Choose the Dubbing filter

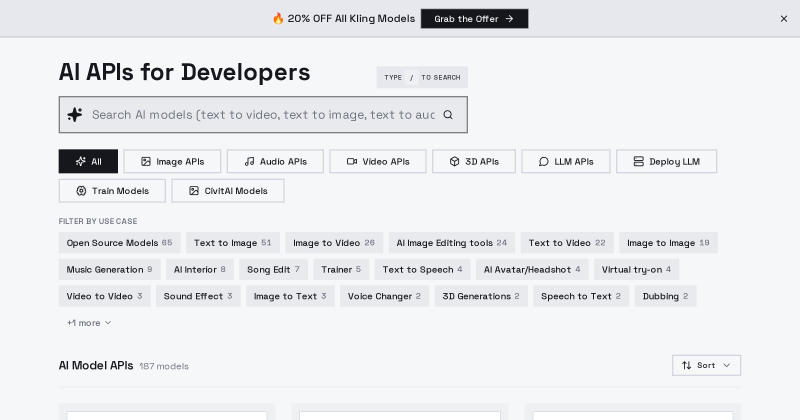point(666,296)
